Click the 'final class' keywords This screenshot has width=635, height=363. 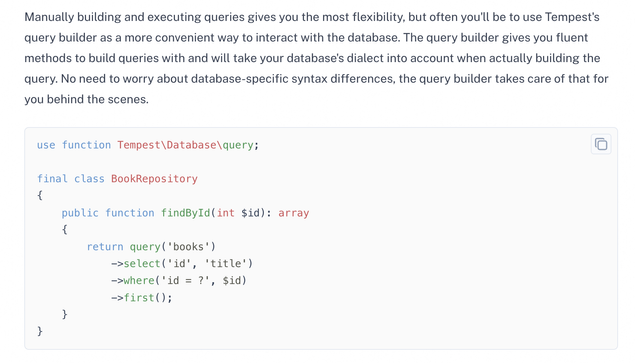pos(70,179)
